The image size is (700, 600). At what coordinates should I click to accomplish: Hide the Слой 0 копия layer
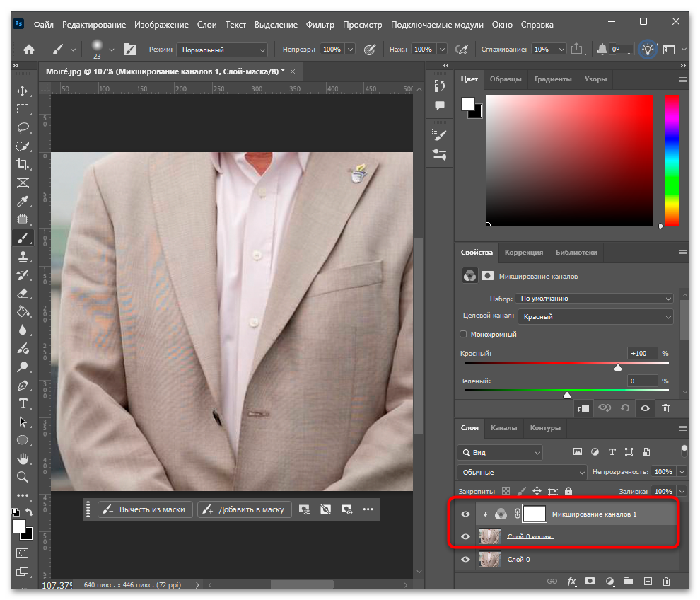[x=465, y=536]
